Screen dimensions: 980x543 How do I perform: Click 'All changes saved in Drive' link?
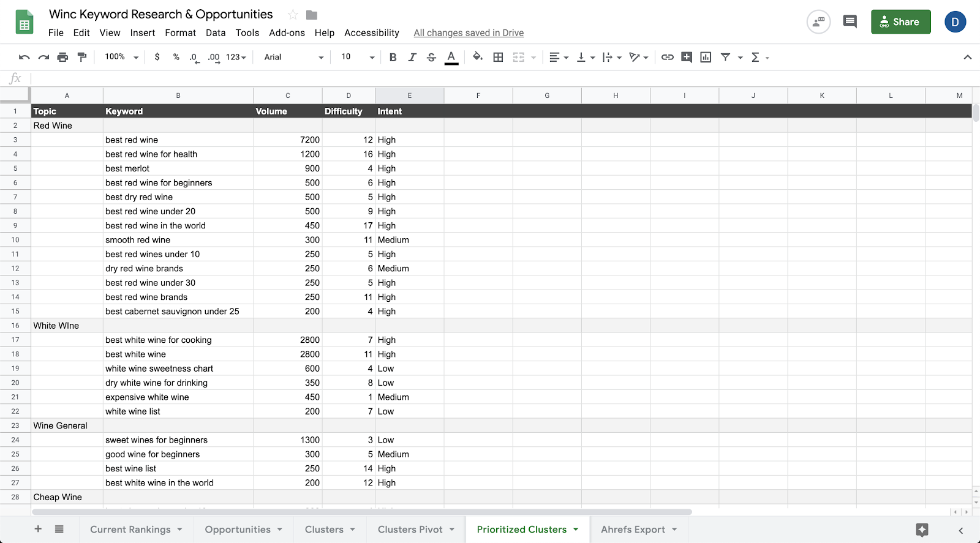click(x=469, y=33)
